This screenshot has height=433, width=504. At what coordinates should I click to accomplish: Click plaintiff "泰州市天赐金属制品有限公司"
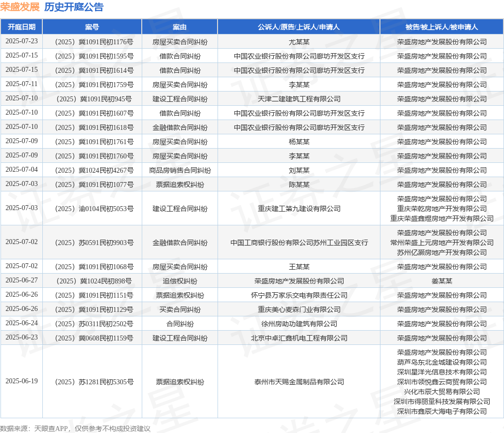pyautogui.click(x=299, y=382)
